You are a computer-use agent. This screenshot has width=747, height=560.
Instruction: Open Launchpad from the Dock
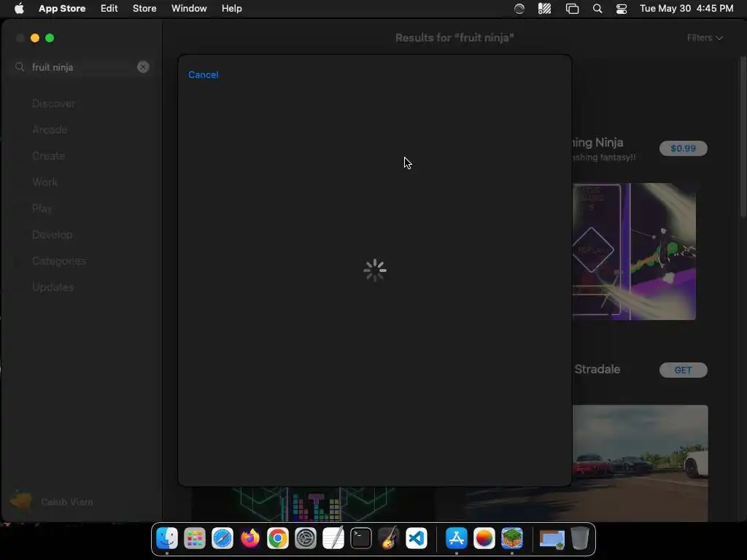pyautogui.click(x=195, y=539)
